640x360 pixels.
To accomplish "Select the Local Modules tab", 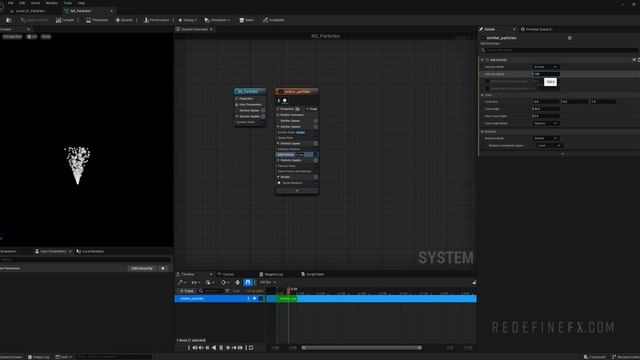I will click(90, 251).
